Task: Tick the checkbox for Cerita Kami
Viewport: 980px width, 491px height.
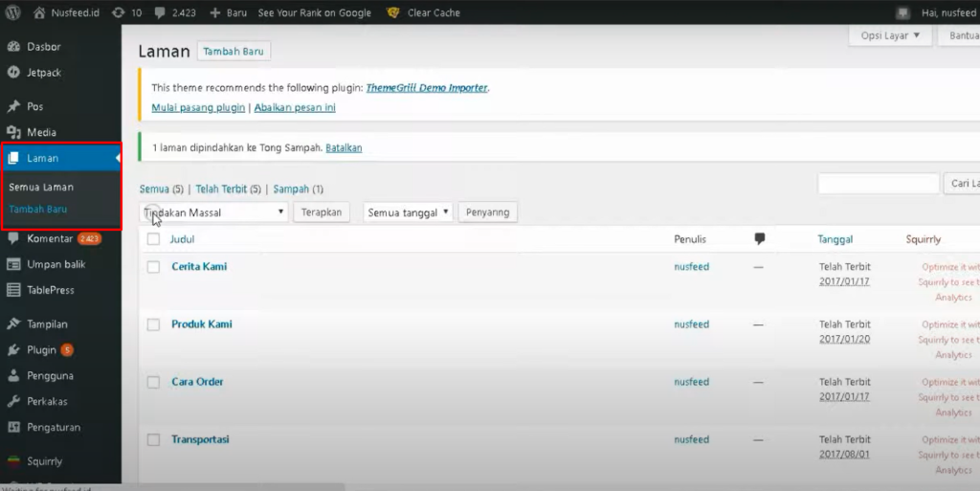Action: (153, 267)
